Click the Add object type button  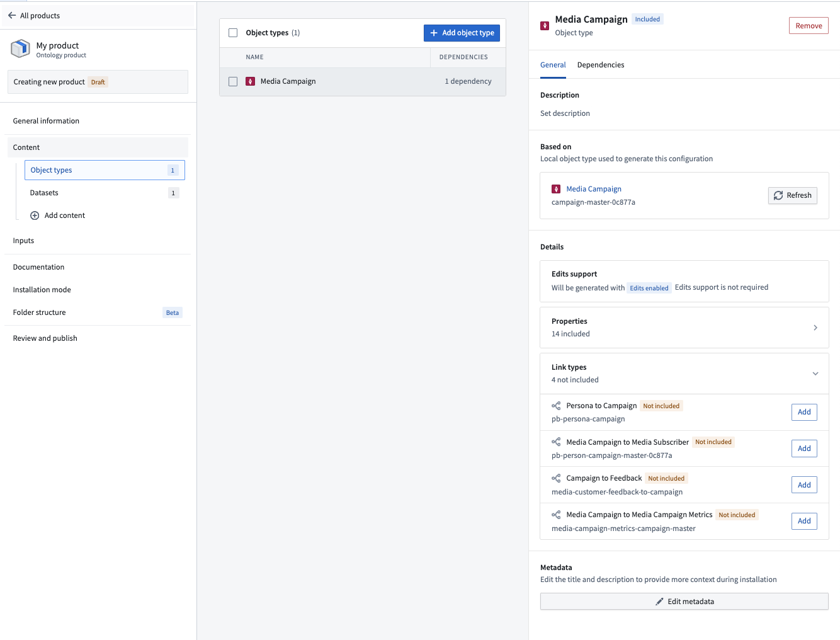click(462, 33)
